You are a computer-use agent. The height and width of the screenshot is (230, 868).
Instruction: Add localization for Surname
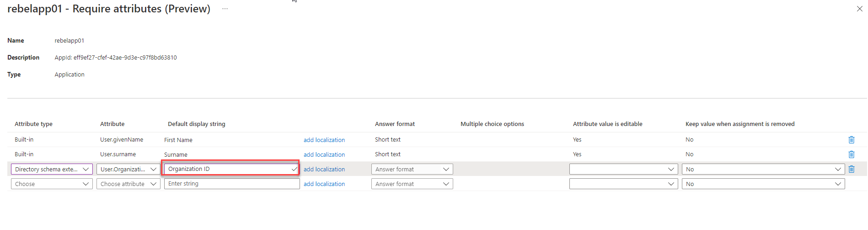pyautogui.click(x=324, y=154)
